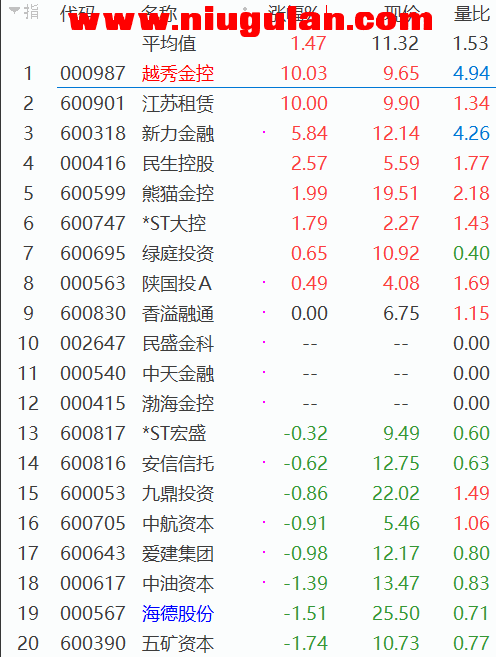Click 安信信托 price 12.75

(396, 464)
